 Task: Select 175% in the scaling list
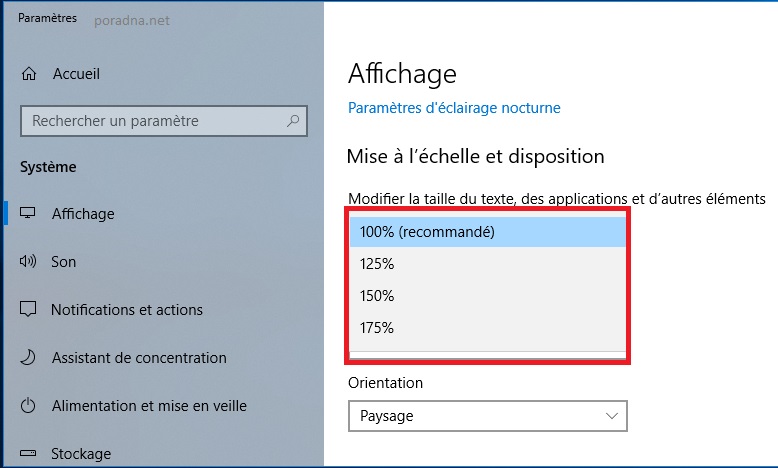[x=487, y=328]
